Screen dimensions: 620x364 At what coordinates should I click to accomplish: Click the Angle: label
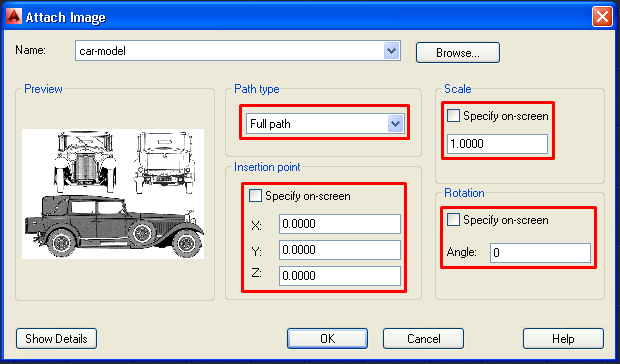[461, 252]
